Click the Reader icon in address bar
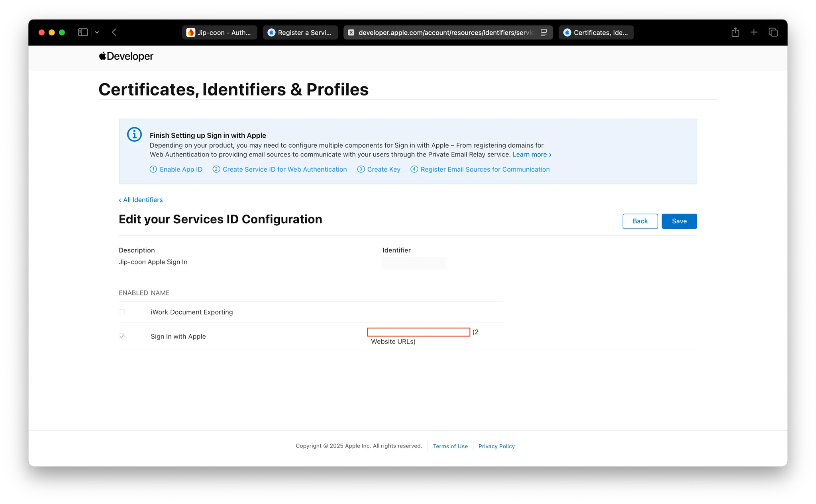The height and width of the screenshot is (504, 816). pos(543,33)
